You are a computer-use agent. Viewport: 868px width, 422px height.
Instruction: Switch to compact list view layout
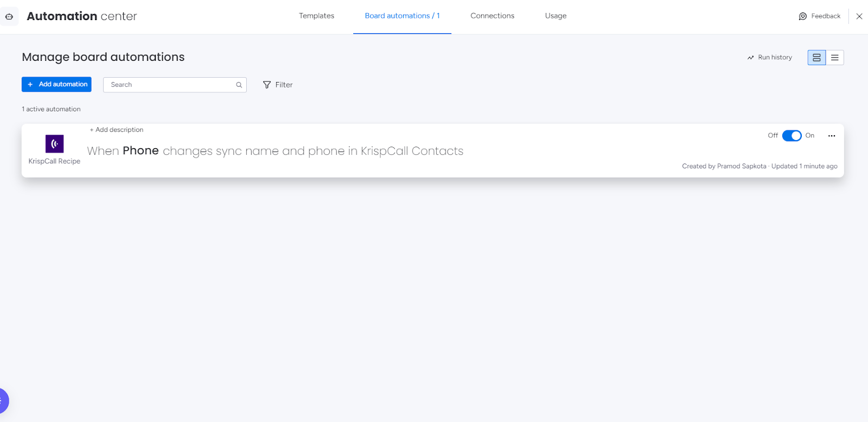click(835, 58)
